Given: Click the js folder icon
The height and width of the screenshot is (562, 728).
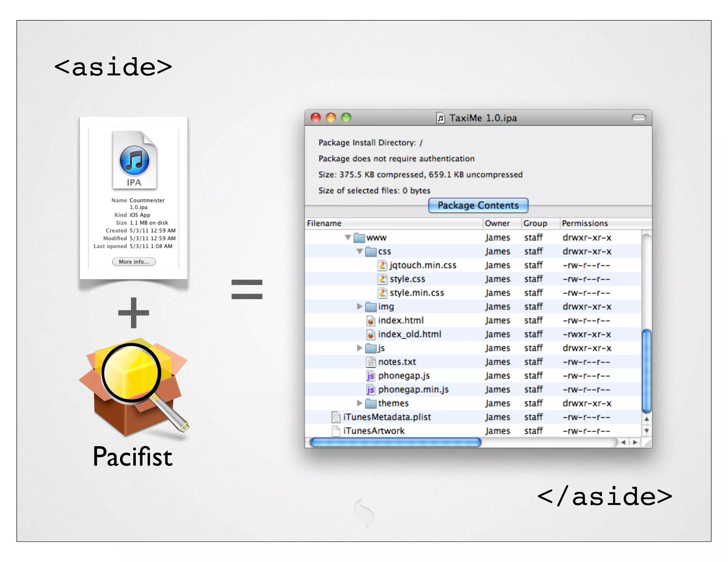Looking at the screenshot, I should [x=371, y=348].
